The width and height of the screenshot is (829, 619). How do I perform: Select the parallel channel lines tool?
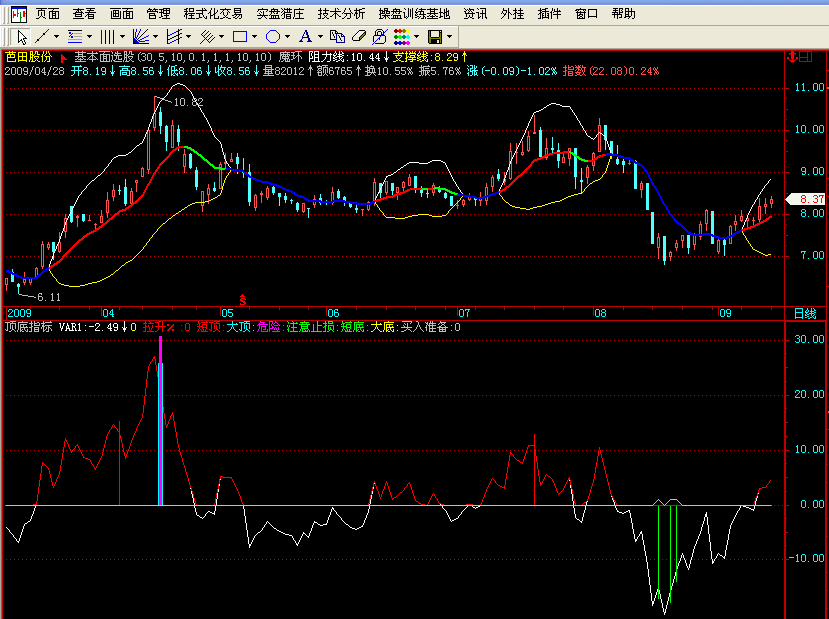tap(174, 37)
